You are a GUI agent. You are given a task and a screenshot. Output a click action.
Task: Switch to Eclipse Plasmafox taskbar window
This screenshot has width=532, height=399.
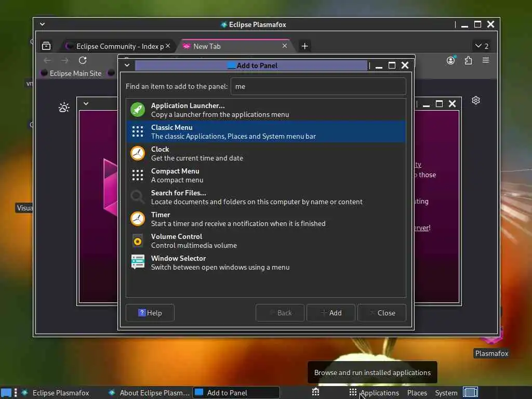tap(61, 393)
